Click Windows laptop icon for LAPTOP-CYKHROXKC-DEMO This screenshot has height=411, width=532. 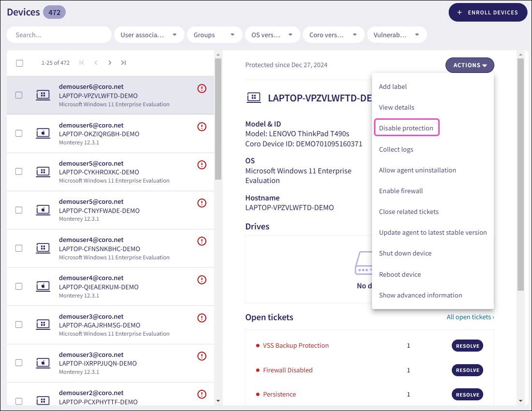tap(43, 171)
